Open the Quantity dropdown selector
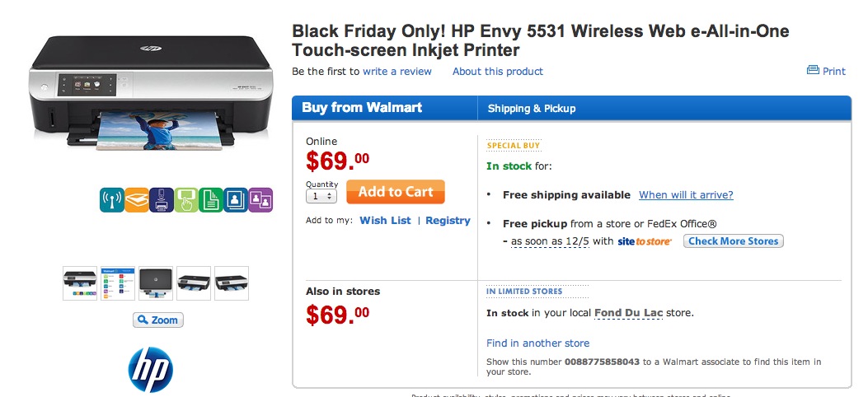This screenshot has height=397, width=868. click(x=321, y=196)
